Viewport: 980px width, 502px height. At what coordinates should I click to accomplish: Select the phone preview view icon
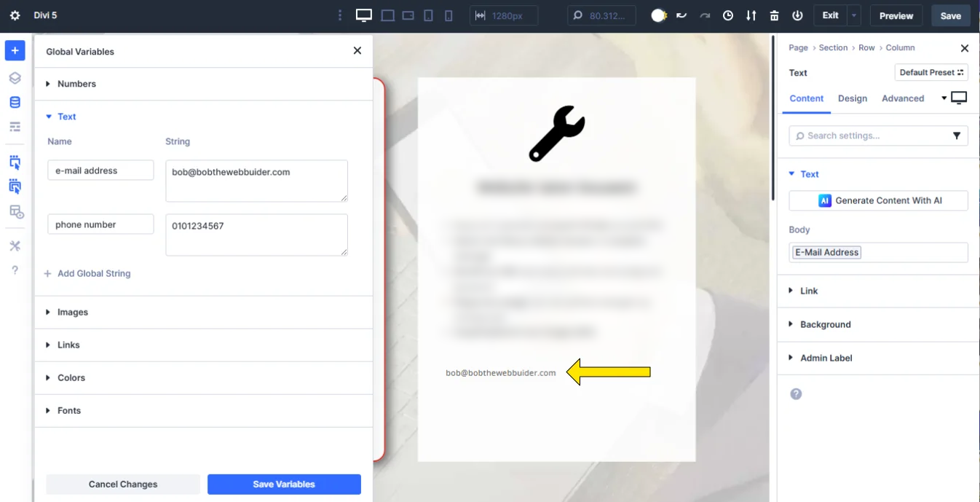[448, 15]
